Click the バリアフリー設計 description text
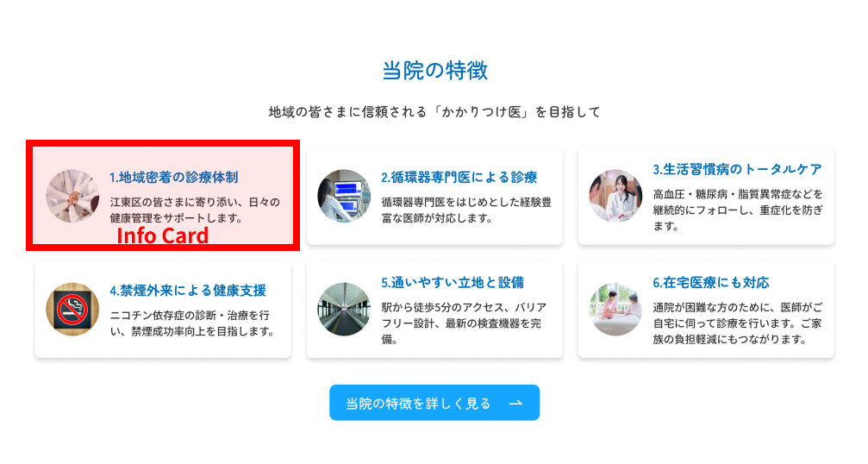 click(x=464, y=323)
